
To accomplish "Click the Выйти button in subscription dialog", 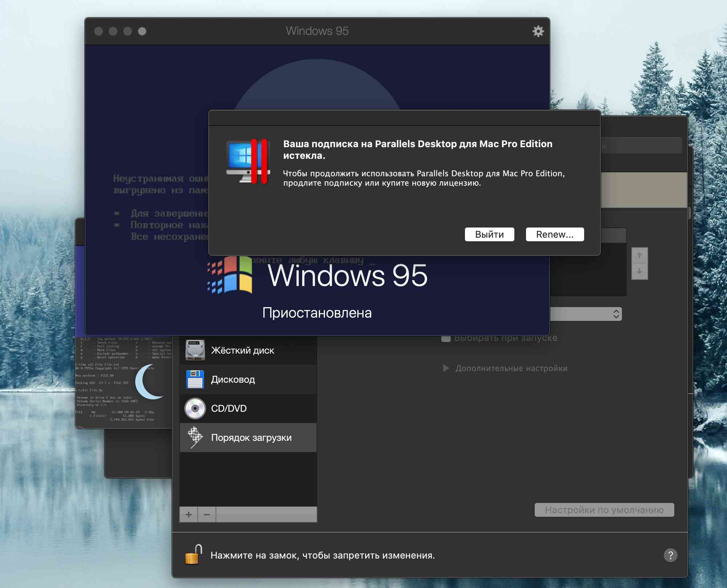I will [489, 234].
